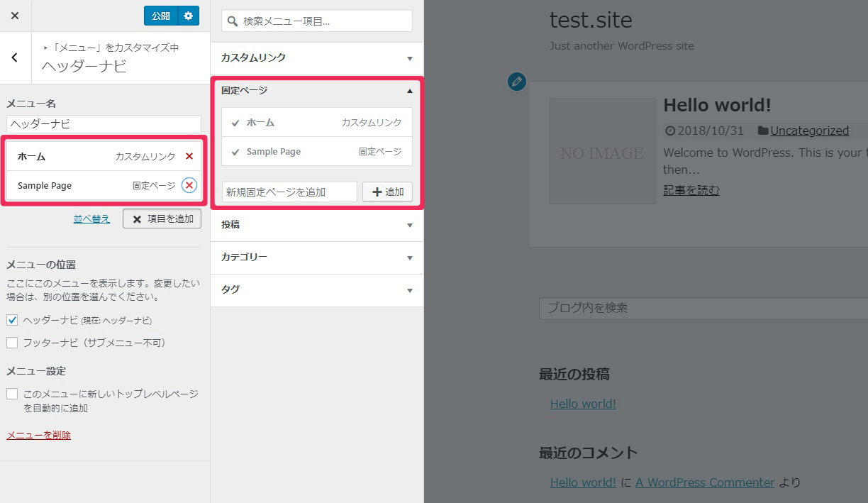Go back using the left chevron arrow

(15, 58)
